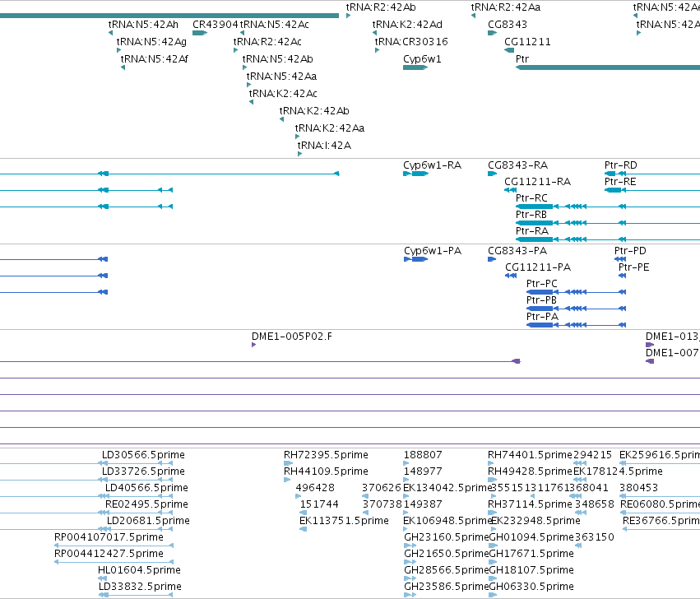700x599 pixels.
Task: Select the LD33832.5prime EST label
Action: click(140, 587)
